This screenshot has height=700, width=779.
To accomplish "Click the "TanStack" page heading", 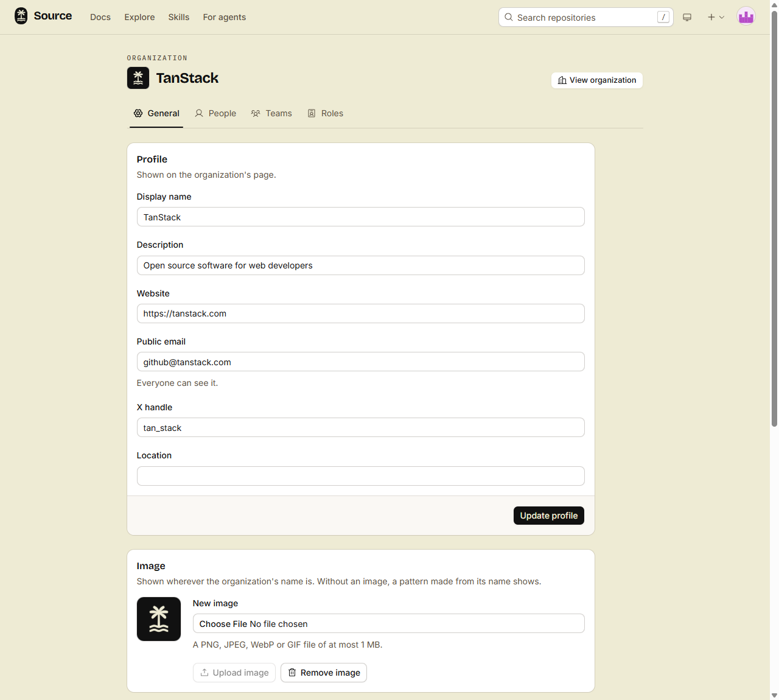I will (187, 78).
